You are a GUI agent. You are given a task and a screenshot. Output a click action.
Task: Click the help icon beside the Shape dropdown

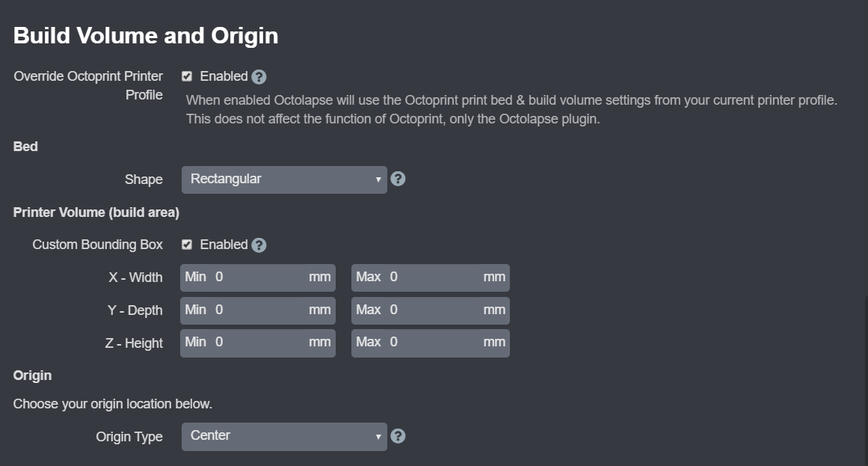(x=397, y=179)
